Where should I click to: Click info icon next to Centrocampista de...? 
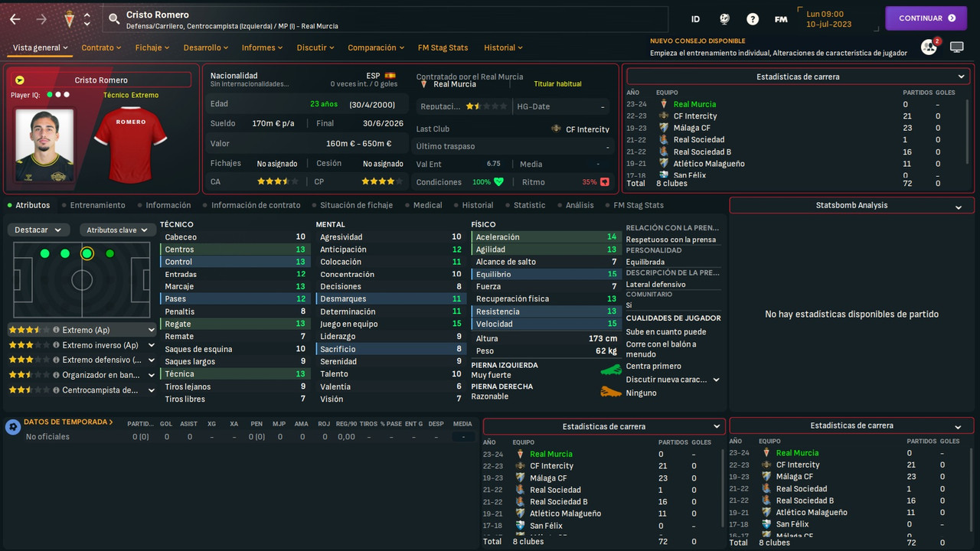56,390
